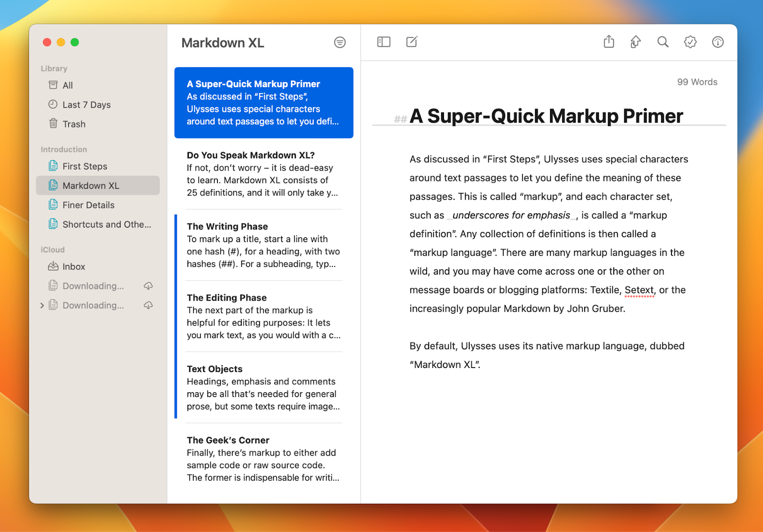Viewport: 763px width, 532px height.
Task: Click the Markdown XL sheet list title
Action: click(223, 43)
